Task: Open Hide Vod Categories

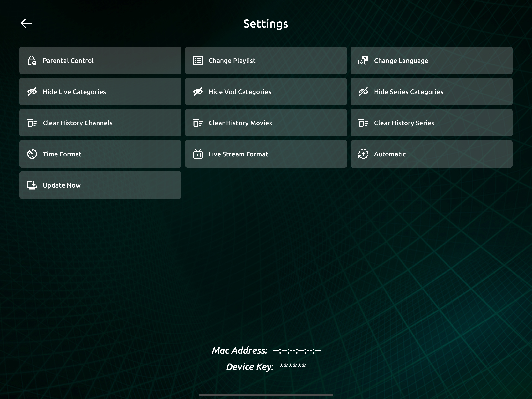Action: click(266, 91)
